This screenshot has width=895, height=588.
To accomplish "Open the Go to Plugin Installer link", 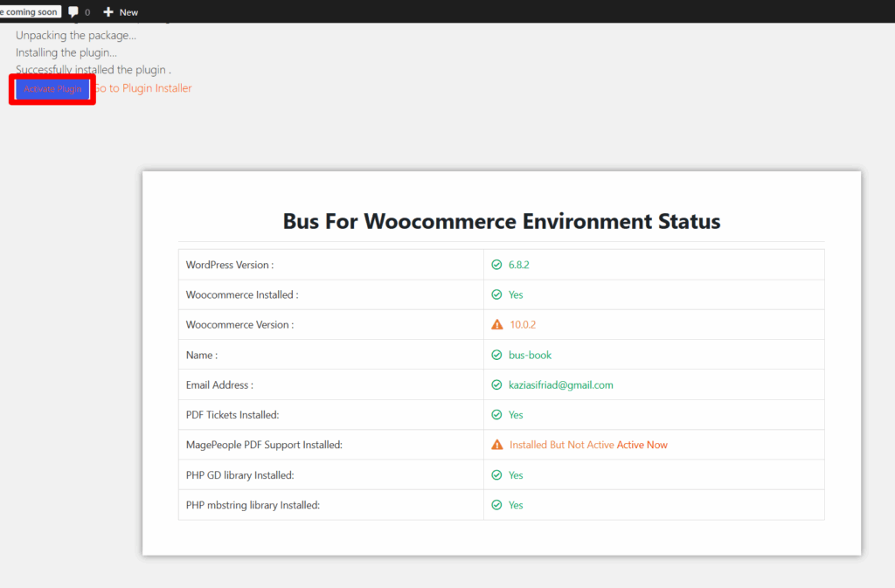I will (142, 88).
